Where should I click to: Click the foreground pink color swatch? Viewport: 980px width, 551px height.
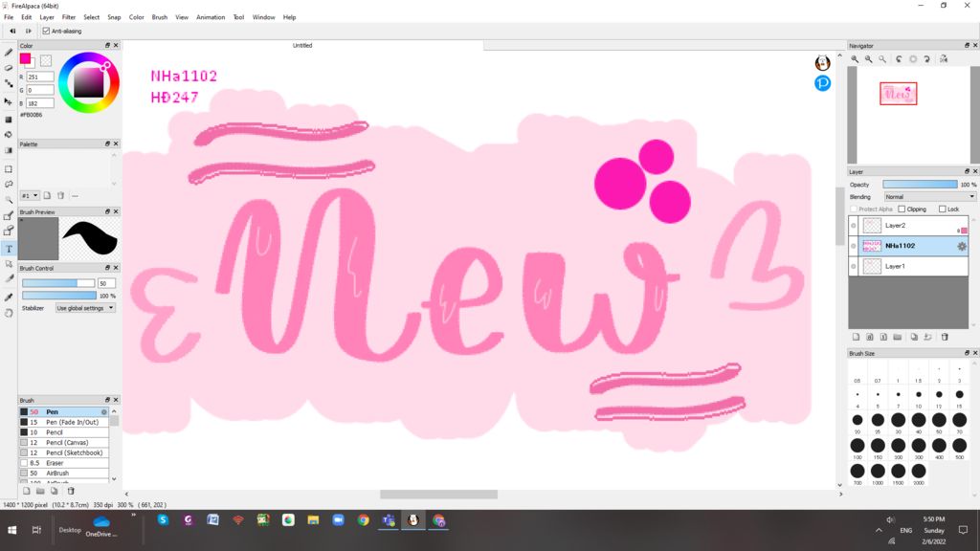coord(25,58)
